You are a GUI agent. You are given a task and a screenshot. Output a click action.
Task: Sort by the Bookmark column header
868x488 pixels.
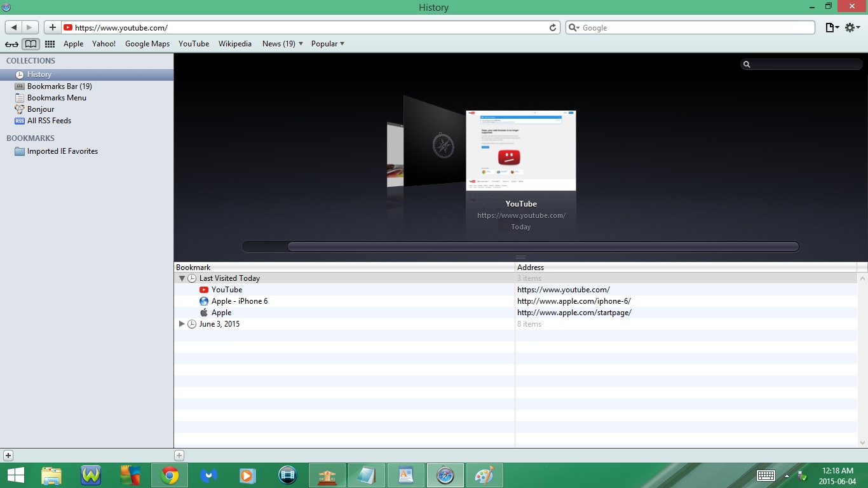click(x=344, y=268)
